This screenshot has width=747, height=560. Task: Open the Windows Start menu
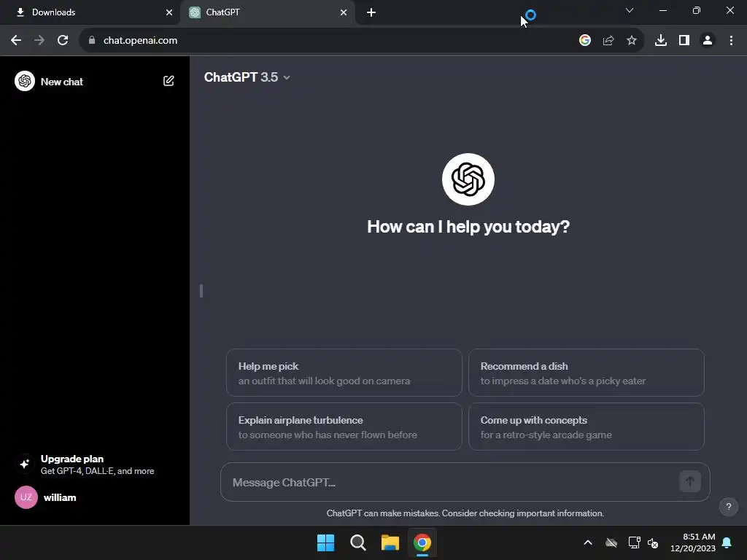(326, 542)
